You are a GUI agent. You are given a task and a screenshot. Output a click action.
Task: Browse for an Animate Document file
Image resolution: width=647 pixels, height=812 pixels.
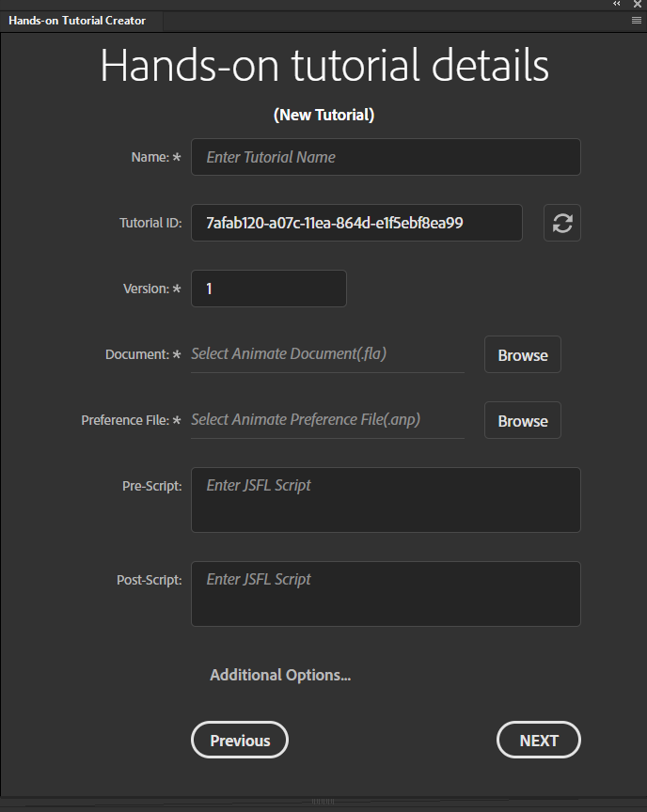[x=523, y=355]
